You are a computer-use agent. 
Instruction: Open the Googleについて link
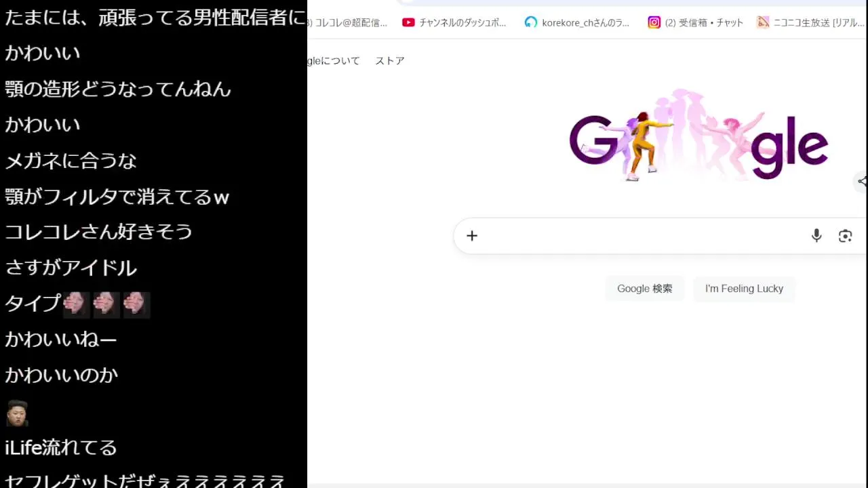[334, 61]
